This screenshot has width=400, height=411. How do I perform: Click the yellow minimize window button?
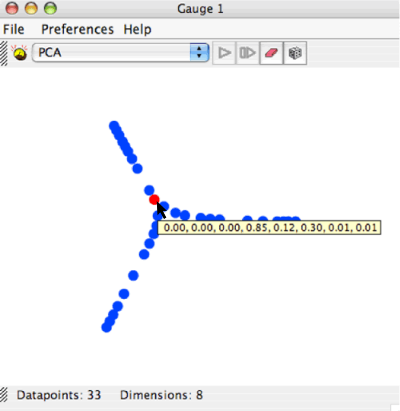[x=31, y=8]
